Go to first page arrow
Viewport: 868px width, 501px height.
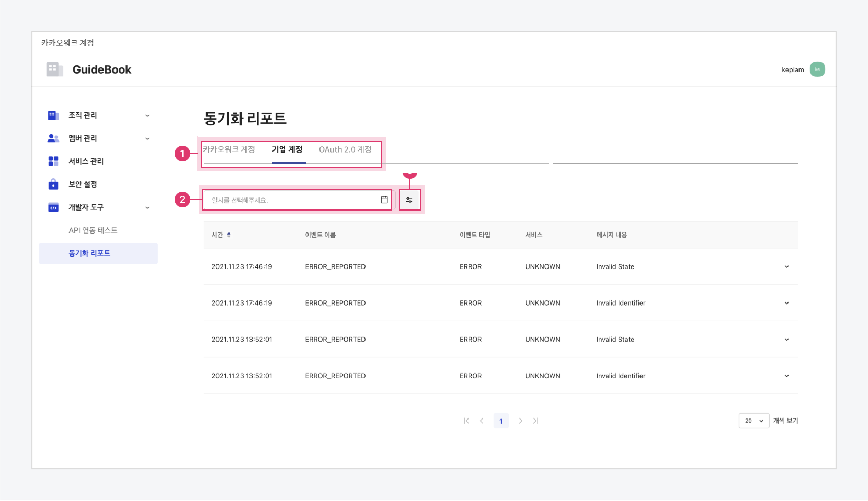pos(466,421)
